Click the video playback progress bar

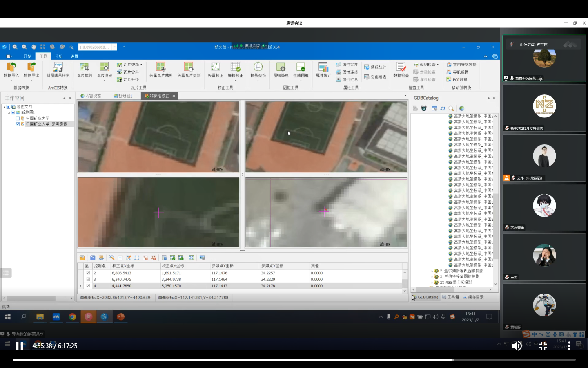click(294, 360)
